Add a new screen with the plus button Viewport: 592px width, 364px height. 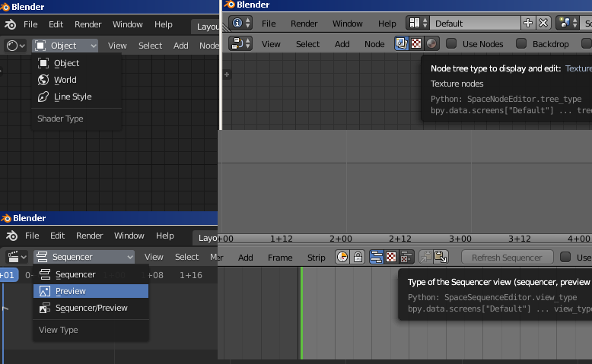528,23
